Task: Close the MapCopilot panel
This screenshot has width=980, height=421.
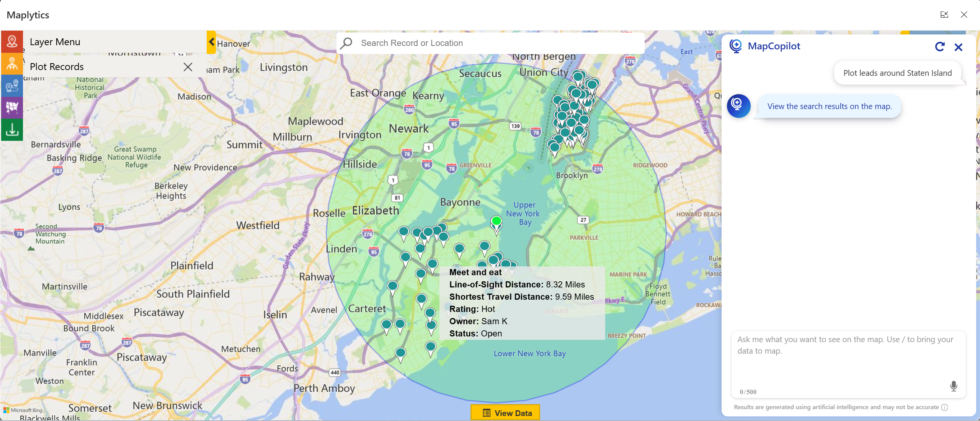Action: [959, 47]
